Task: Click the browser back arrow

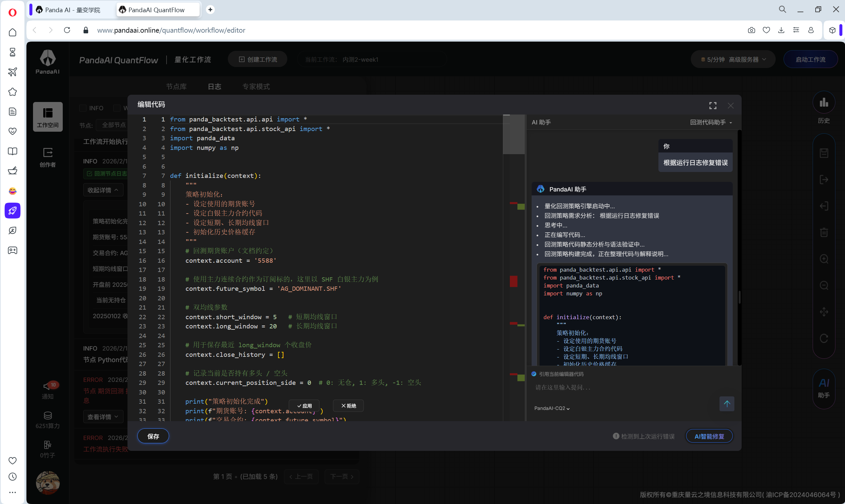Action: (35, 30)
